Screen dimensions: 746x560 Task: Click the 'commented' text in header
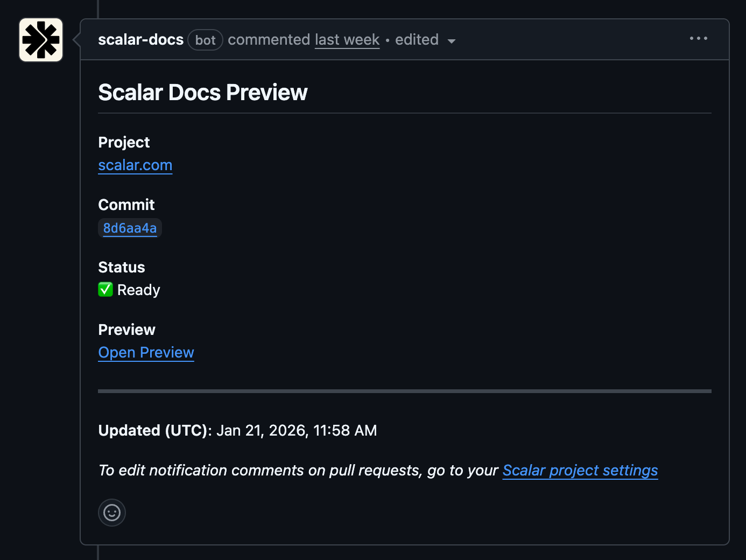tap(269, 40)
